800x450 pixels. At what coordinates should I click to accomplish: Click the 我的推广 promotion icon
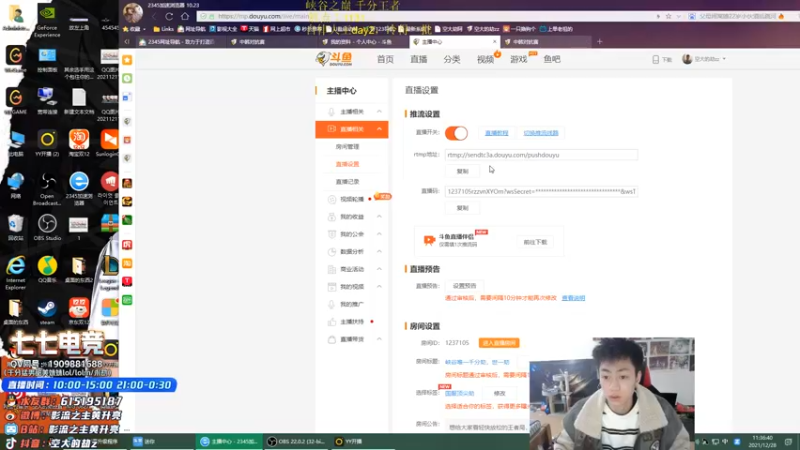tap(332, 304)
